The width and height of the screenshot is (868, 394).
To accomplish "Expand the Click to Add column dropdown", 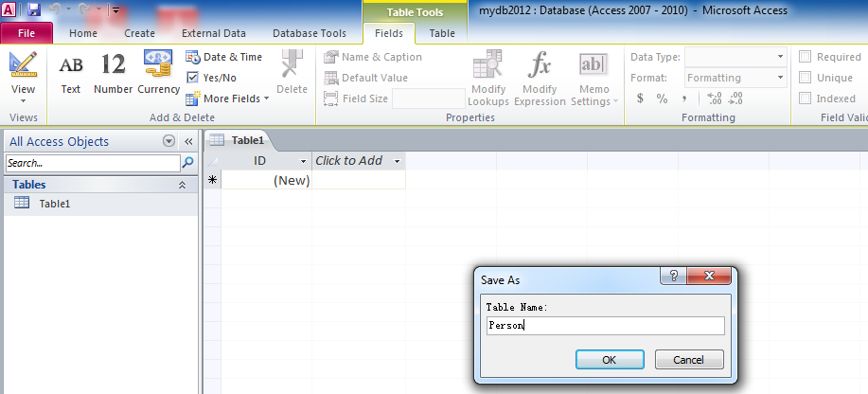I will (398, 161).
